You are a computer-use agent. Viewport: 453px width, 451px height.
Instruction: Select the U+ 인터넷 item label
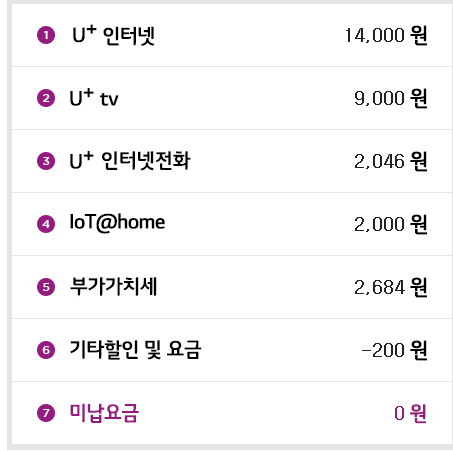point(114,35)
